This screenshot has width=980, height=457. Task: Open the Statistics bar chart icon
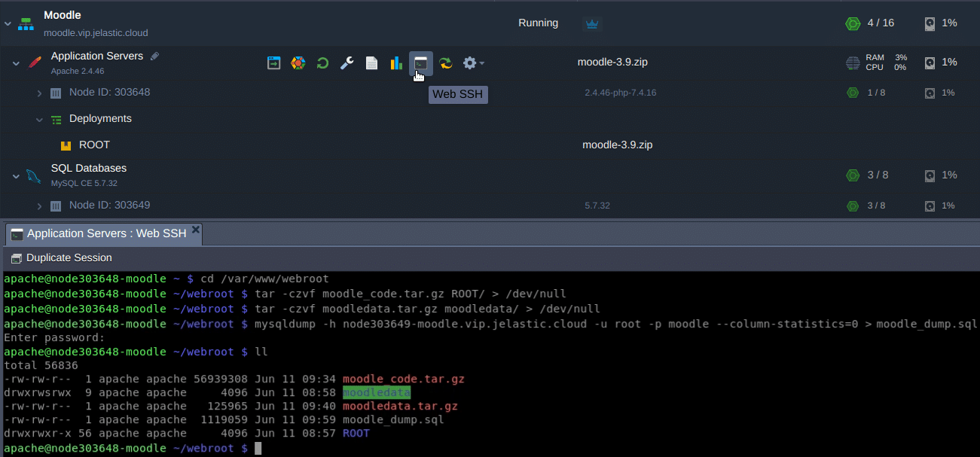point(395,63)
